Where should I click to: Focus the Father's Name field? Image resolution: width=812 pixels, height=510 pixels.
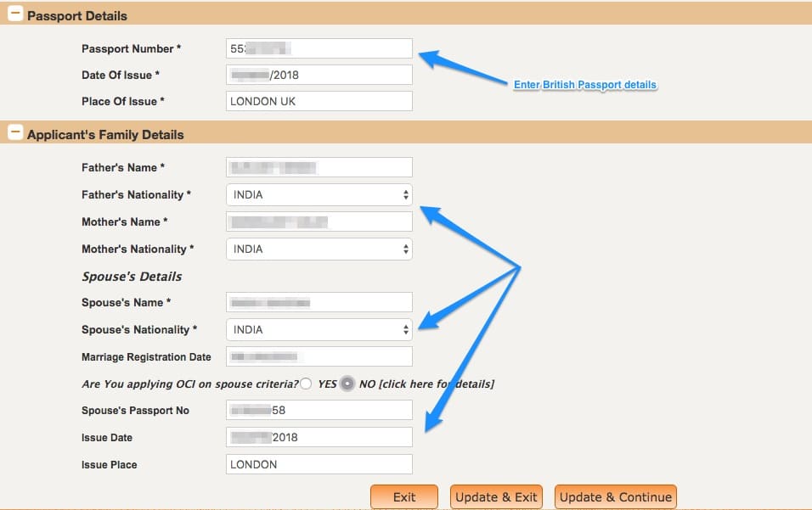pos(319,167)
